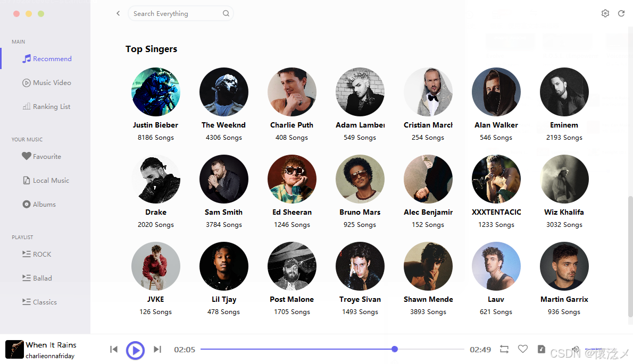This screenshot has height=364, width=633.
Task: Click the Search Everything input field
Action: click(180, 13)
